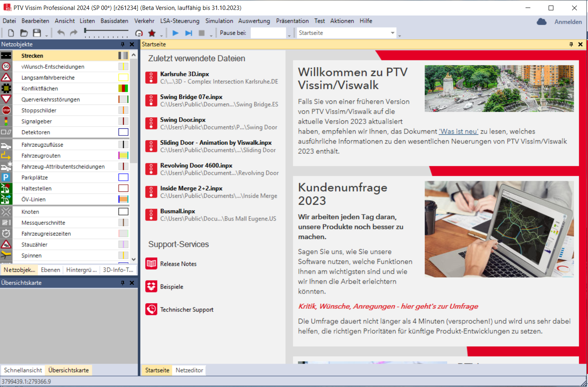Switch to the Netzeditor tab
This screenshot has height=387, width=588.
click(189, 370)
